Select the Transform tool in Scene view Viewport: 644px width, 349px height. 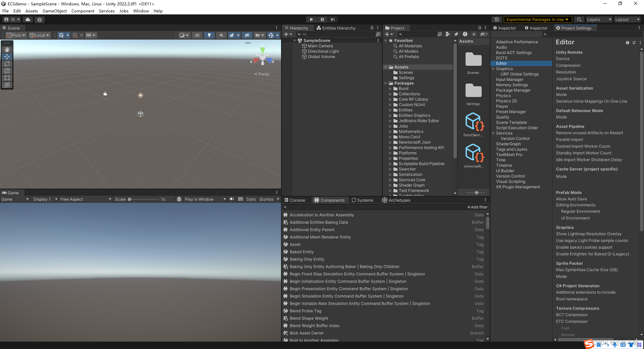tap(7, 85)
